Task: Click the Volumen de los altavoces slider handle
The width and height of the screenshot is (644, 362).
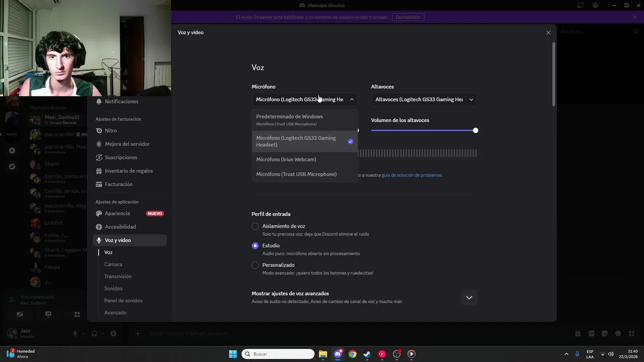Action: pos(475,130)
